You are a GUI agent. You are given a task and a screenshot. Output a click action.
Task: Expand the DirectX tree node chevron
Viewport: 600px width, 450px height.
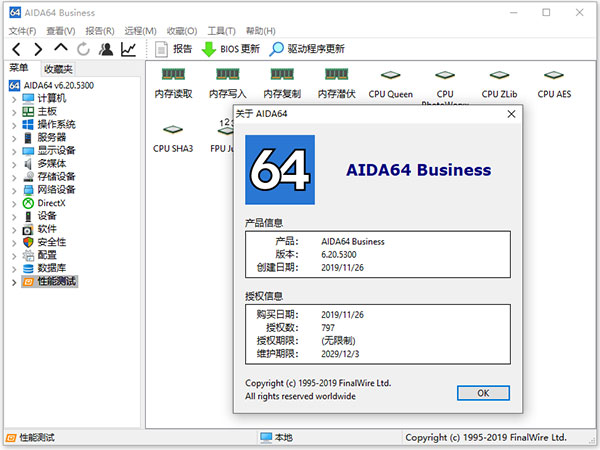pos(14,204)
